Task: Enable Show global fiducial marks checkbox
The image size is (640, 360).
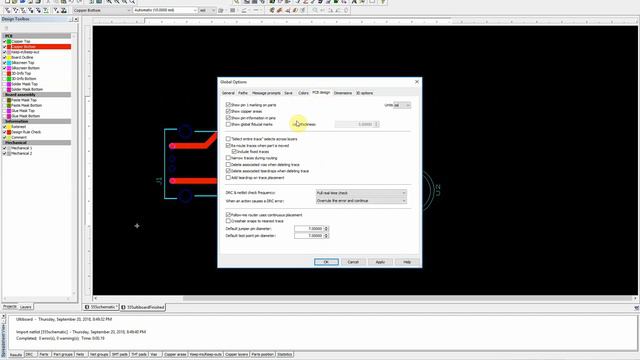Action: [x=228, y=124]
